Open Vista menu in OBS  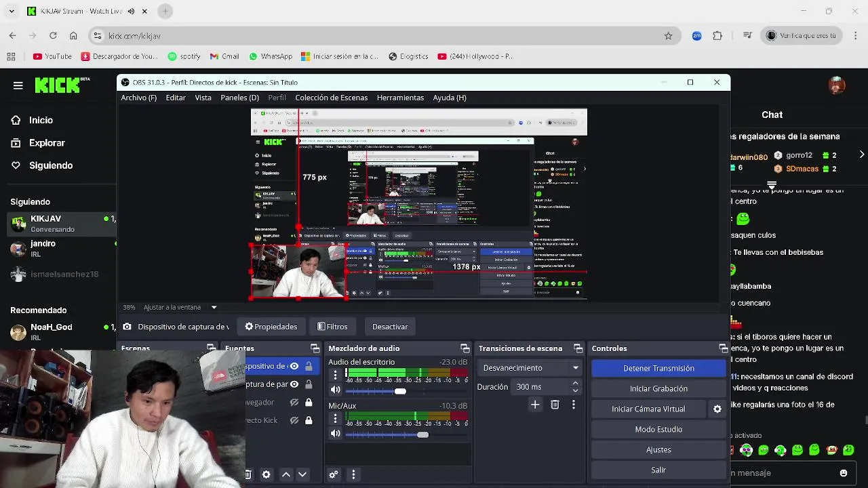pos(203,98)
